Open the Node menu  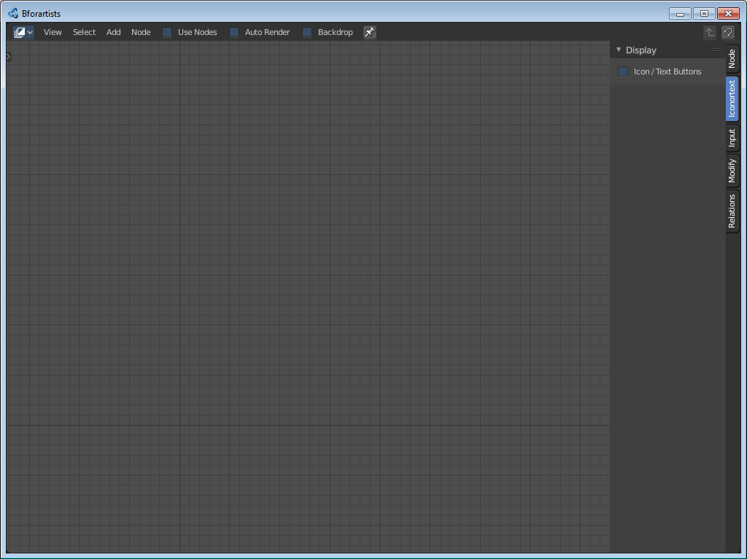(x=141, y=32)
